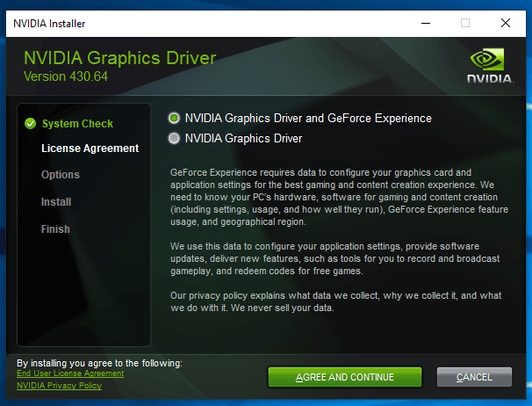Click the CANCEL button

[474, 377]
